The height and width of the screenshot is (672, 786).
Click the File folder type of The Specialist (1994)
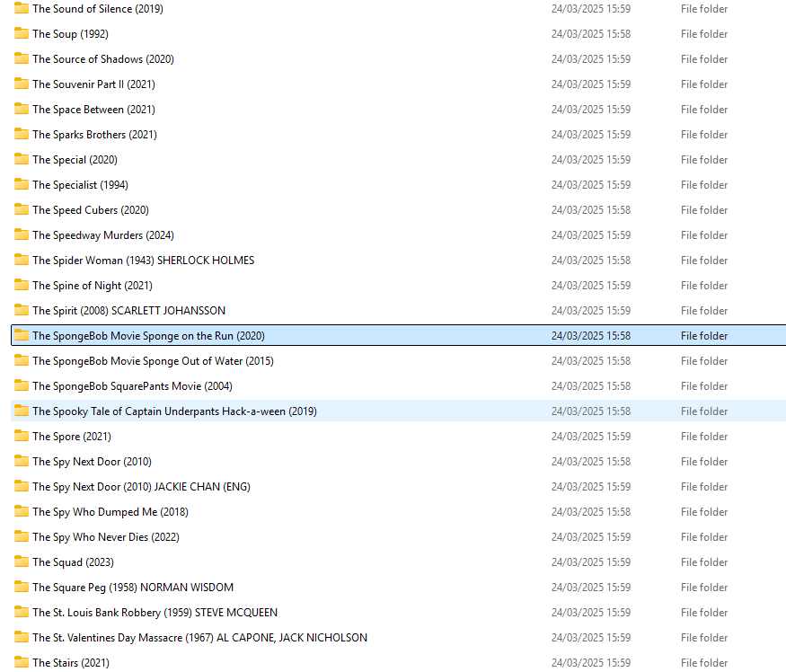click(704, 185)
